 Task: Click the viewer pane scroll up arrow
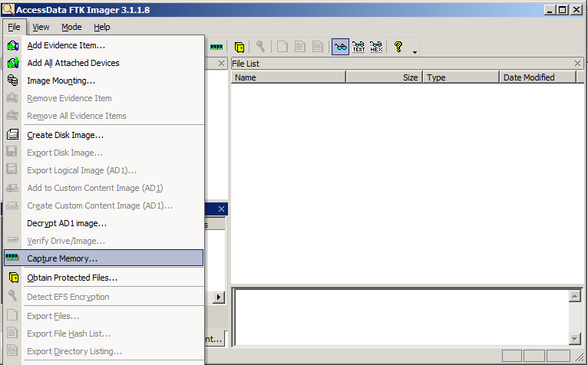click(574, 296)
